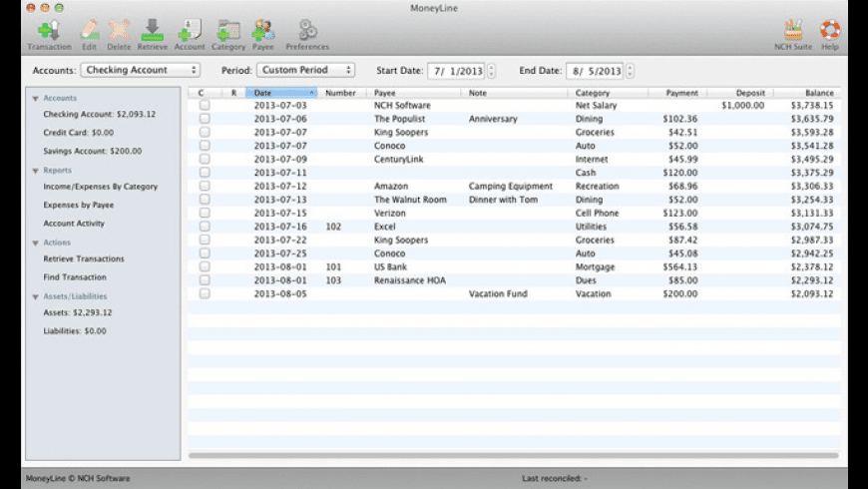Image resolution: width=868 pixels, height=489 pixels.
Task: Mark the Amazon transaction as cleared
Action: point(205,186)
